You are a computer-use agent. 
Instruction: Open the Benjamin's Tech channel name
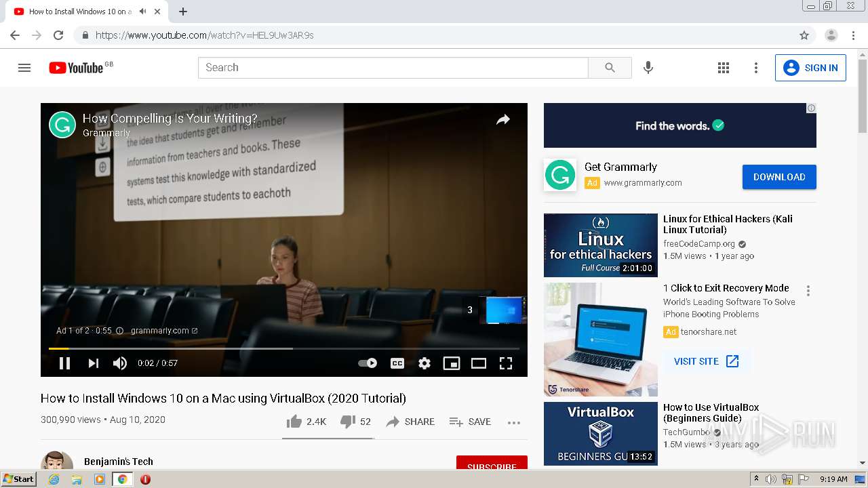tap(119, 462)
